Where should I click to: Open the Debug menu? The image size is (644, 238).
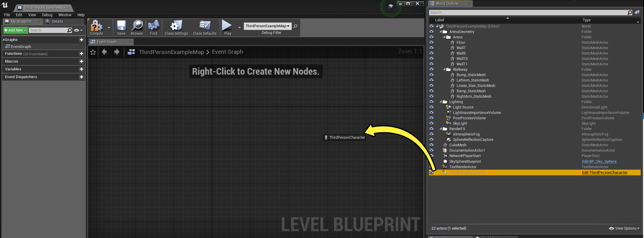[x=47, y=15]
